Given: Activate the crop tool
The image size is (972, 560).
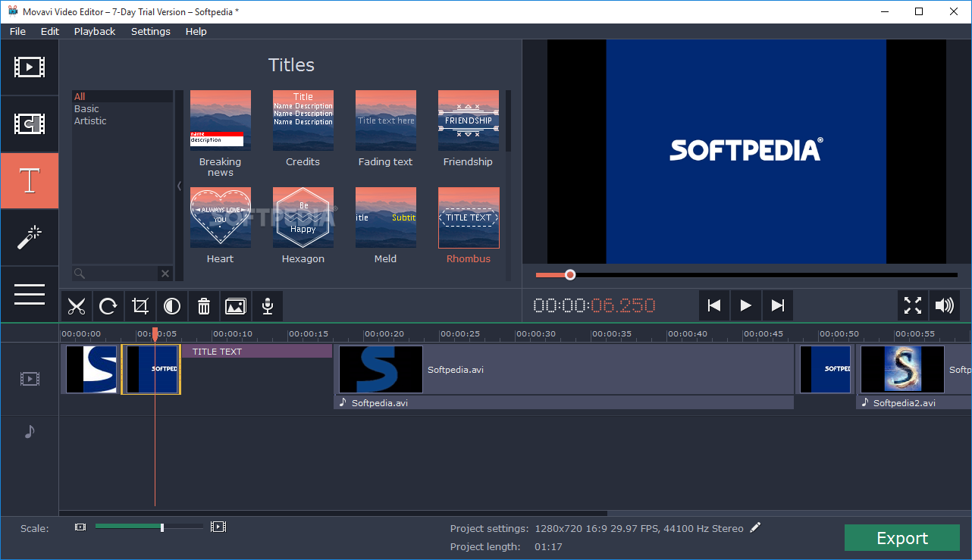Looking at the screenshot, I should point(140,306).
